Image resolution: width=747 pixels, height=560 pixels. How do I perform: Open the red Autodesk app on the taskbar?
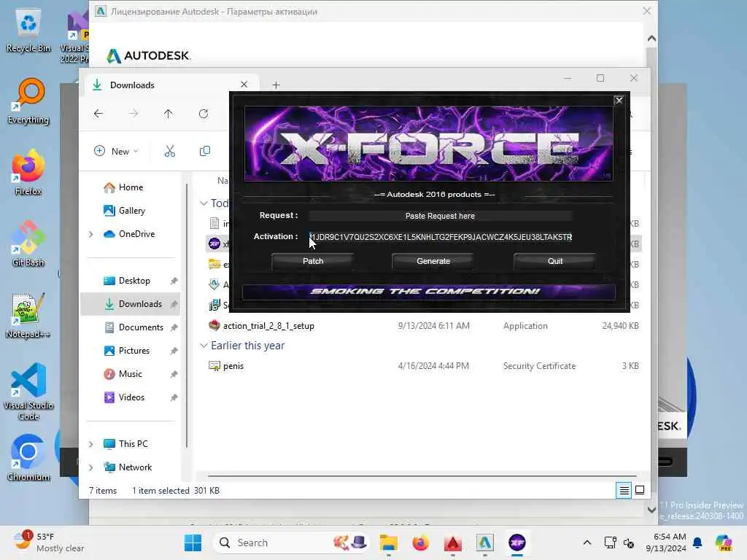[452, 542]
